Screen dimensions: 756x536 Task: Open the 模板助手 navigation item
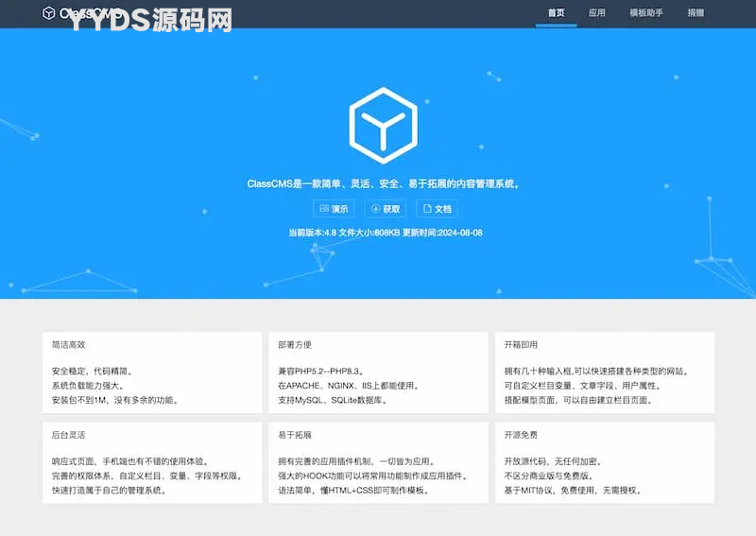point(645,13)
